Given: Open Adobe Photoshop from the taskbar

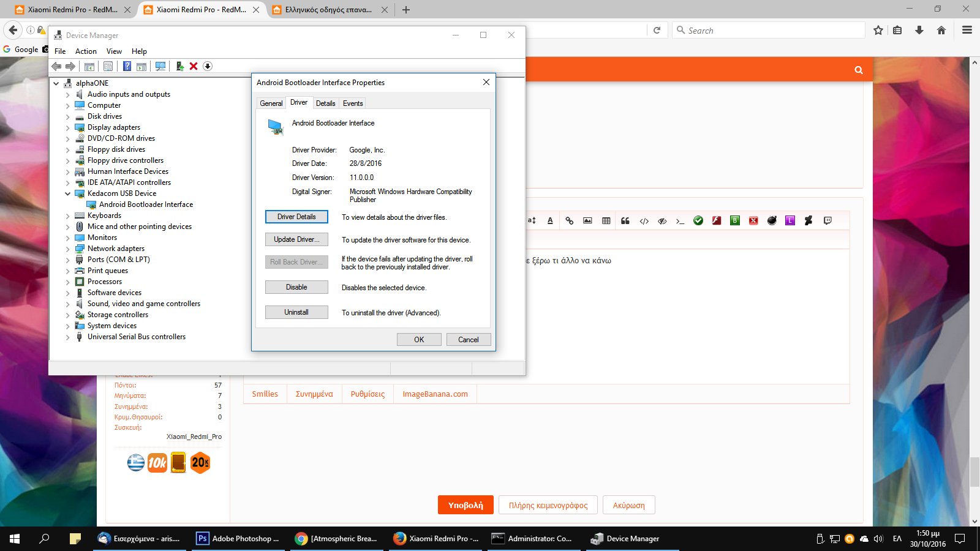Looking at the screenshot, I should (x=238, y=539).
